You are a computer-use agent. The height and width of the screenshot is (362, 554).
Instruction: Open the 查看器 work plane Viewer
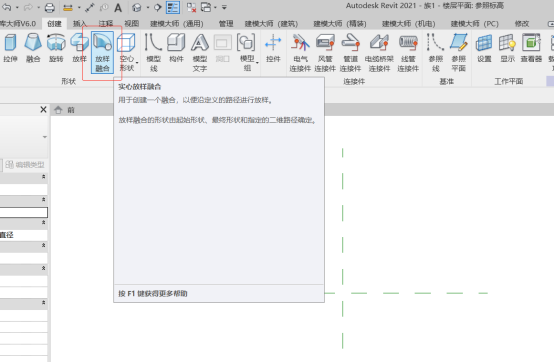[x=531, y=48]
